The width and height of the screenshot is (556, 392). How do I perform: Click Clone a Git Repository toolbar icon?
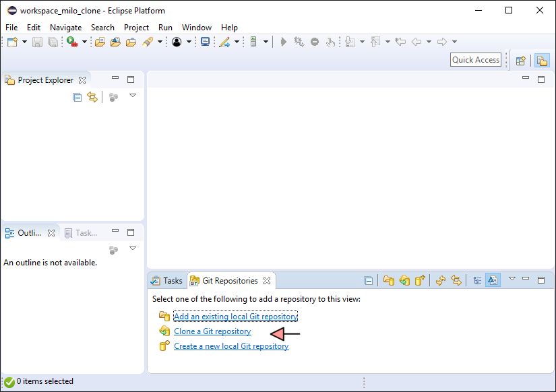pos(404,281)
